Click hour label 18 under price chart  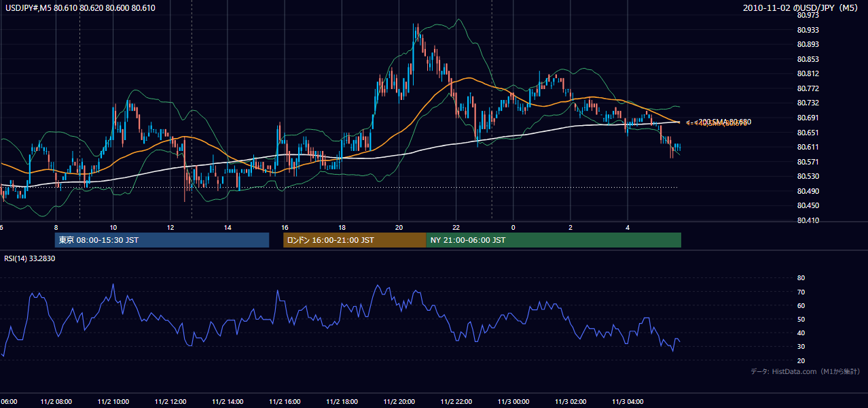click(342, 228)
